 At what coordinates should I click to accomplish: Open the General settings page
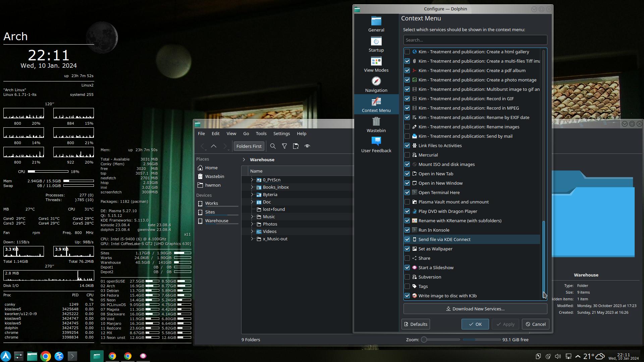click(376, 24)
